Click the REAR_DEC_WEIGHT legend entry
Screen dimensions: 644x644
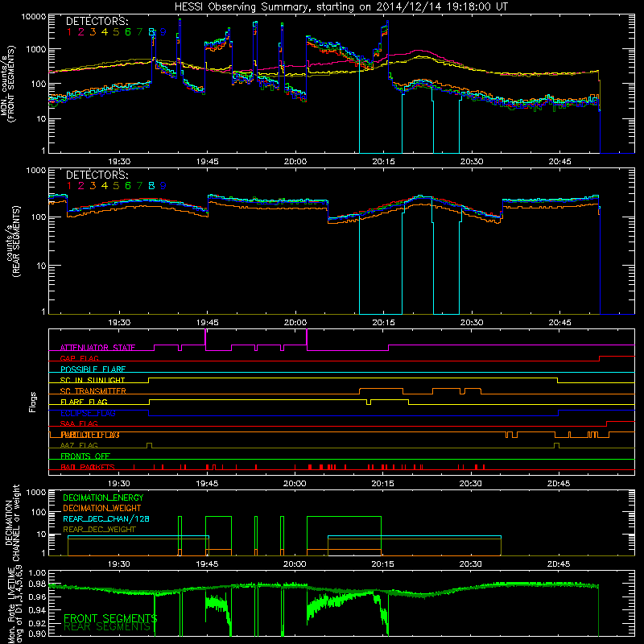99,530
